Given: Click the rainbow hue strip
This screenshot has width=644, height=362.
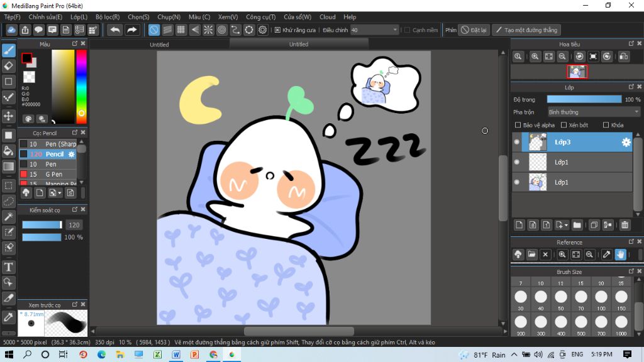Looking at the screenshot, I should click(81, 87).
